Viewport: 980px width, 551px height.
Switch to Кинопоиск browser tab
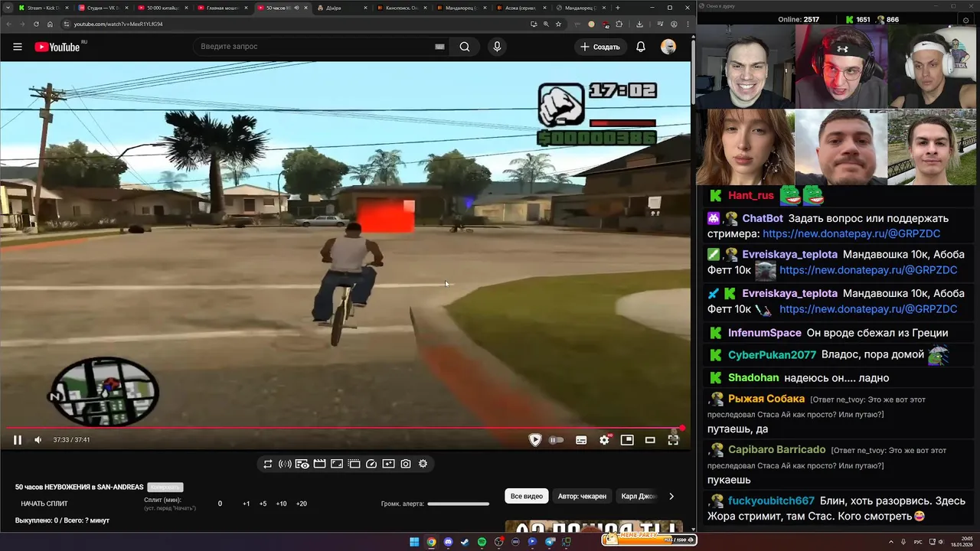click(x=403, y=8)
